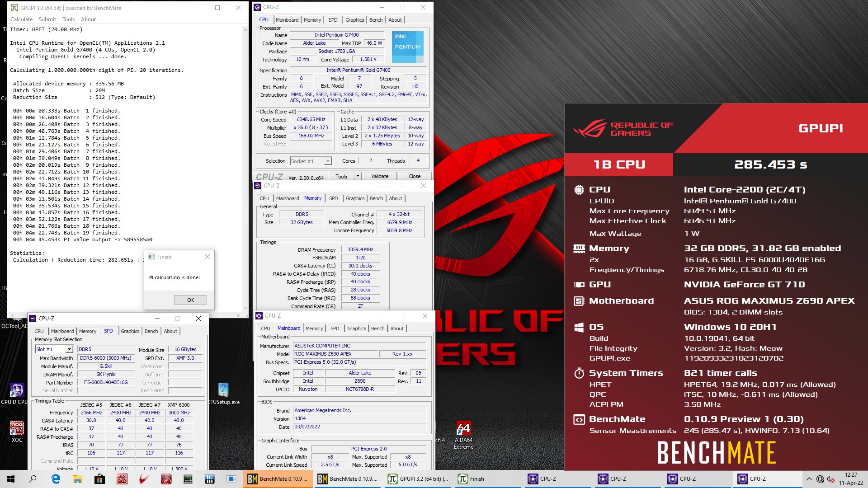Click the Core Speed value 6048.65 MHz
868x488 pixels.
(311, 120)
